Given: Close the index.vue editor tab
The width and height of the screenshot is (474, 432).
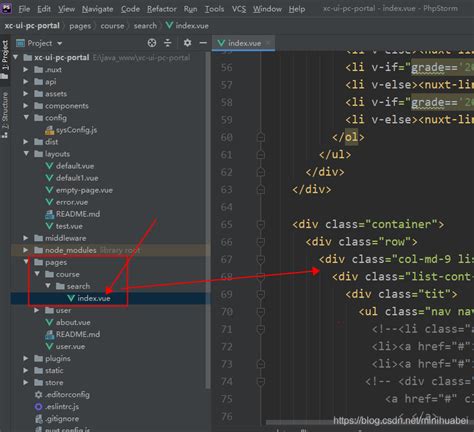Looking at the screenshot, I should click(x=268, y=43).
